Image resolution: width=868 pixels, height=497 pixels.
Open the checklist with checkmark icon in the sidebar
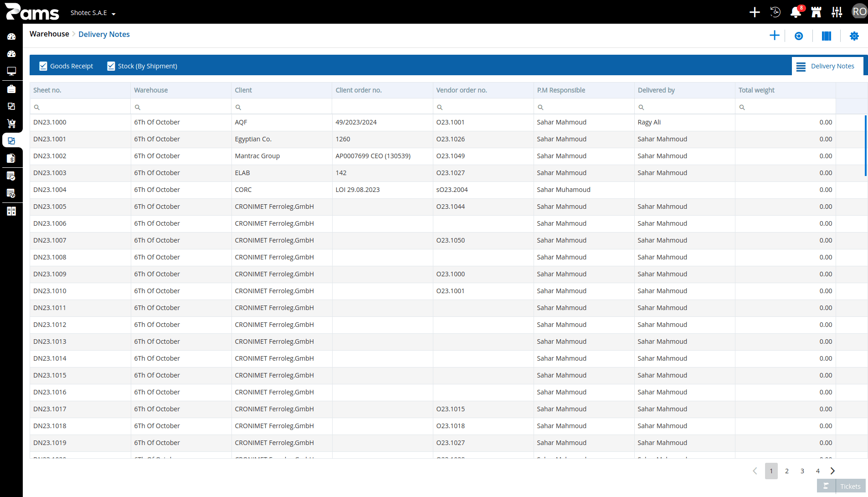11,176
